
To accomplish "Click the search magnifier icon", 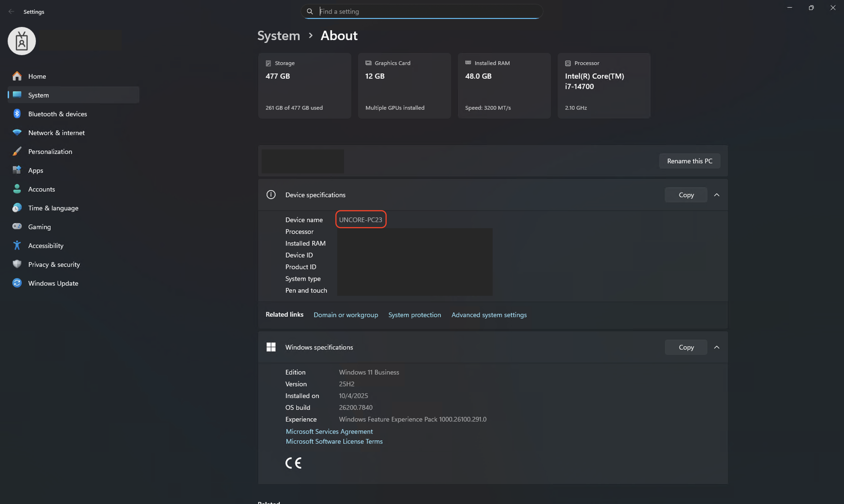I will [x=310, y=12].
